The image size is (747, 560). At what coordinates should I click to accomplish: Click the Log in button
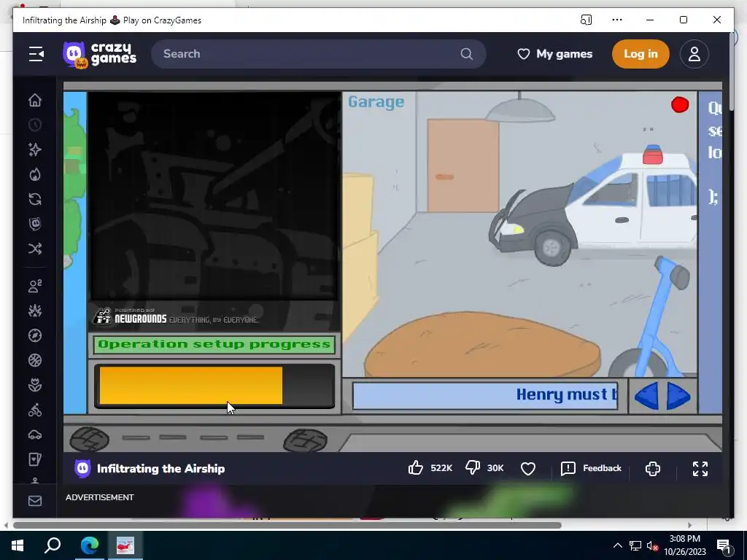tap(640, 54)
